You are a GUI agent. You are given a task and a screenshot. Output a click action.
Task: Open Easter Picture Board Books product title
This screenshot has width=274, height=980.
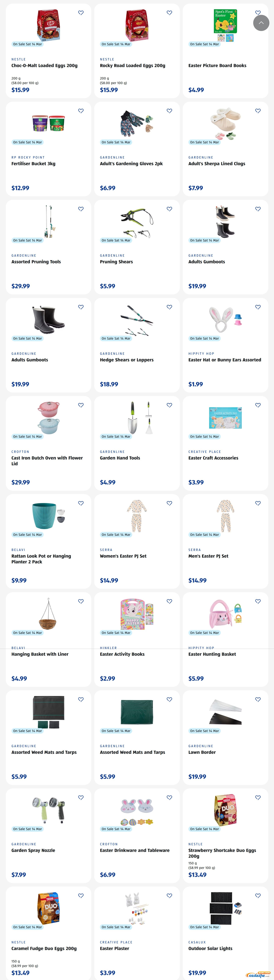coord(217,66)
